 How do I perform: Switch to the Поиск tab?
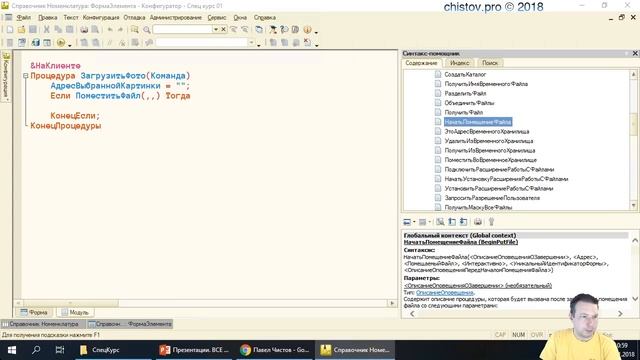pos(490,63)
